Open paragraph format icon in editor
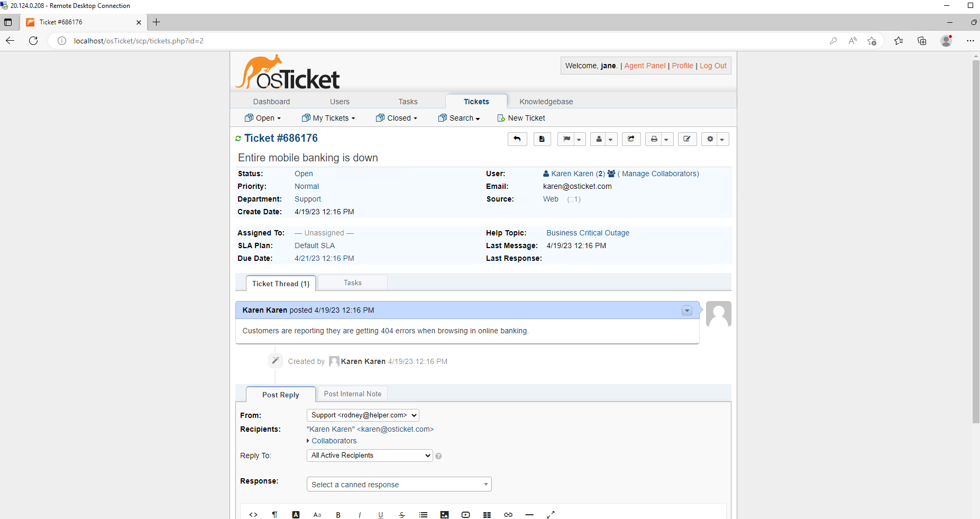Image resolution: width=980 pixels, height=519 pixels. click(274, 515)
